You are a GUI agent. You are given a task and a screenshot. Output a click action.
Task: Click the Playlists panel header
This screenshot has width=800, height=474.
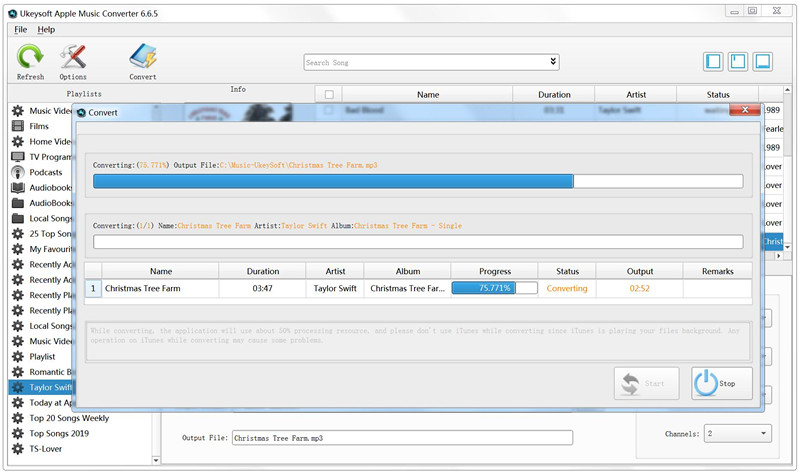click(x=84, y=94)
